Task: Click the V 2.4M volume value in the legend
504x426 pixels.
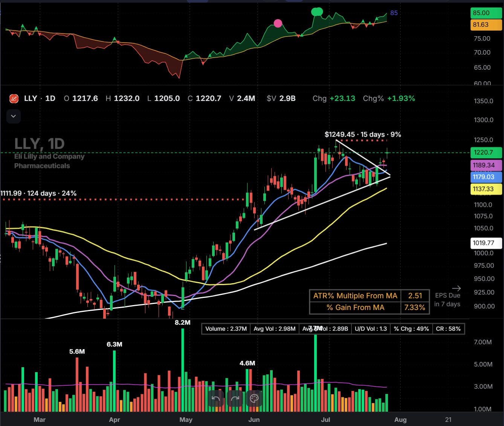Action: [242, 98]
